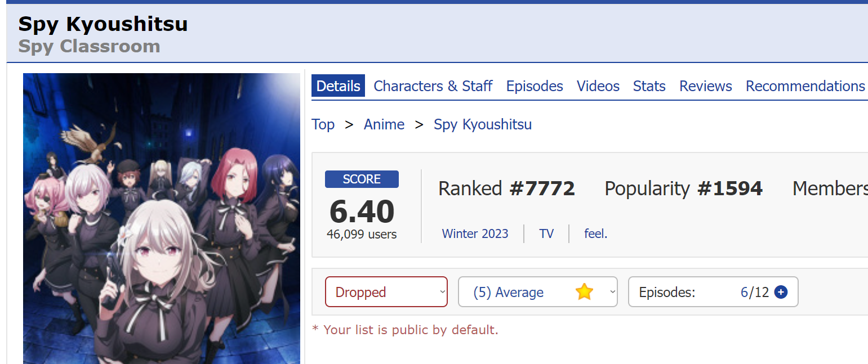Open the Stats tab
868x364 pixels.
[649, 86]
